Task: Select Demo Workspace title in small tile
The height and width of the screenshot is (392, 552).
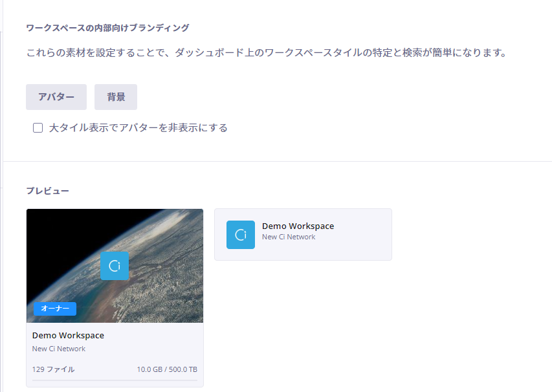Action: click(x=298, y=226)
